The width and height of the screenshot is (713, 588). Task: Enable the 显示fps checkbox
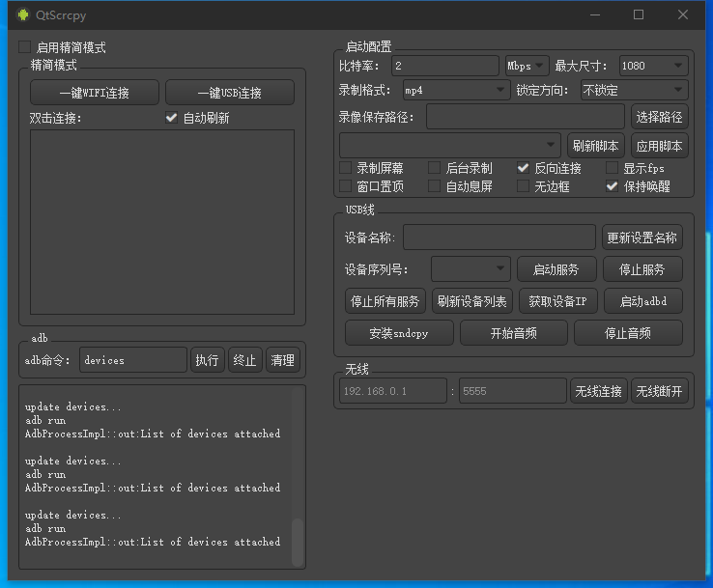pyautogui.click(x=613, y=168)
